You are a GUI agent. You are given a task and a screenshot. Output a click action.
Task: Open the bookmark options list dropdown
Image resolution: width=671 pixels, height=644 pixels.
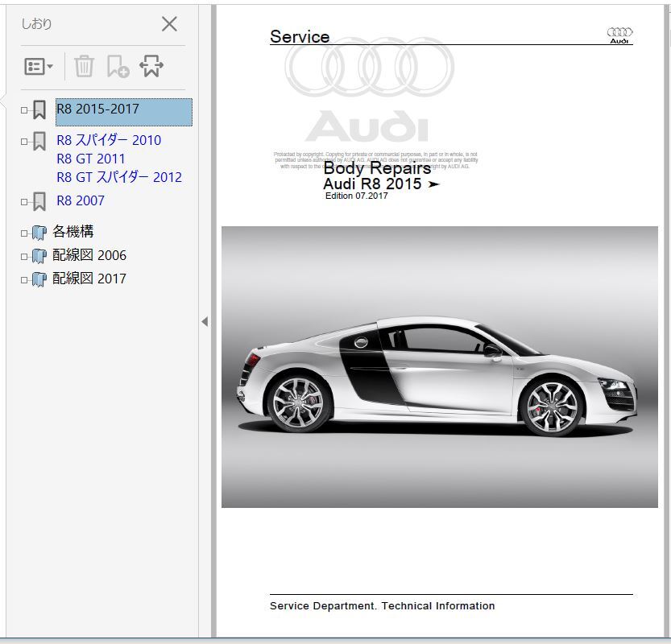click(39, 67)
